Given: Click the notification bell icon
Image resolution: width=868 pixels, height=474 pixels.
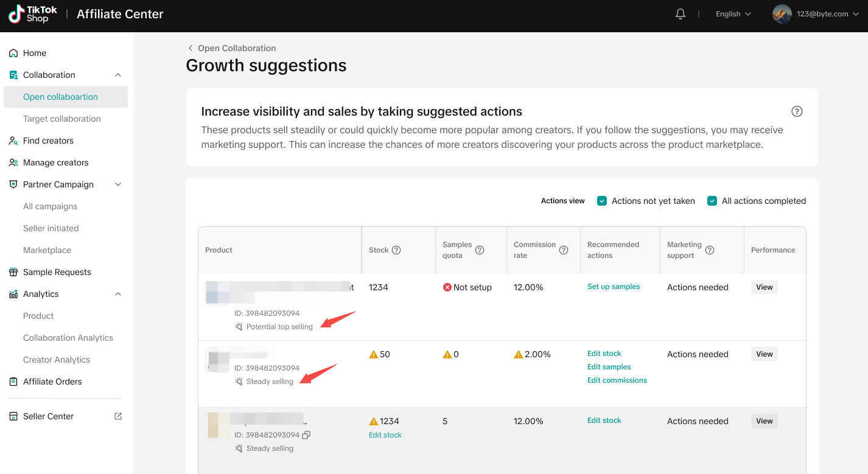Looking at the screenshot, I should coord(681,14).
